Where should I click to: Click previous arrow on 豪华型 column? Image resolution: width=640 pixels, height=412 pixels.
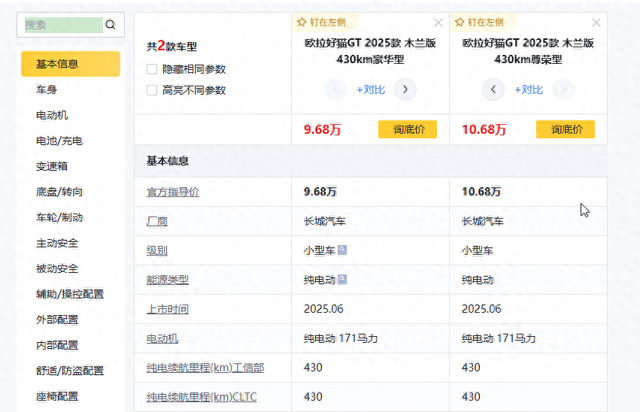coord(336,89)
